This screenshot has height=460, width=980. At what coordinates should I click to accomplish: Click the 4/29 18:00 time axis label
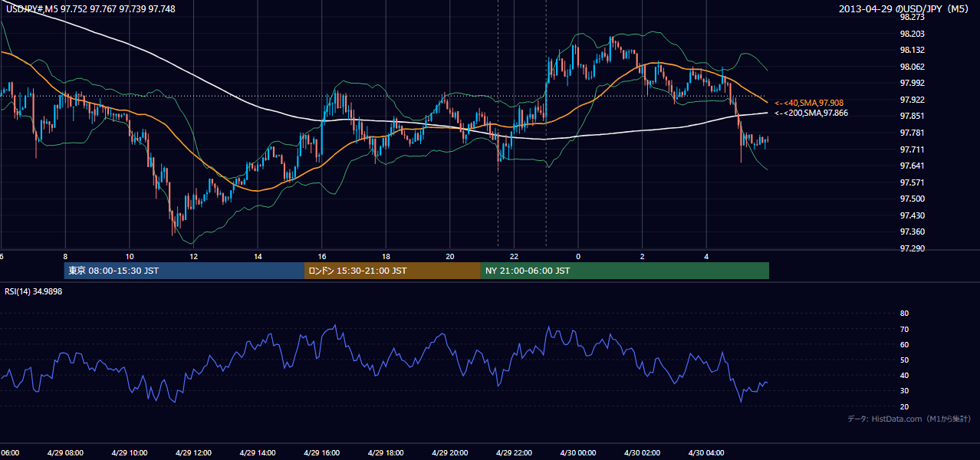[386, 453]
